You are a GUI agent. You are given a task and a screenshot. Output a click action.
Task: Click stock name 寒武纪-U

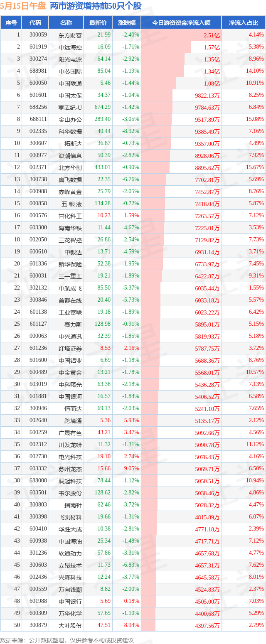click(x=70, y=108)
